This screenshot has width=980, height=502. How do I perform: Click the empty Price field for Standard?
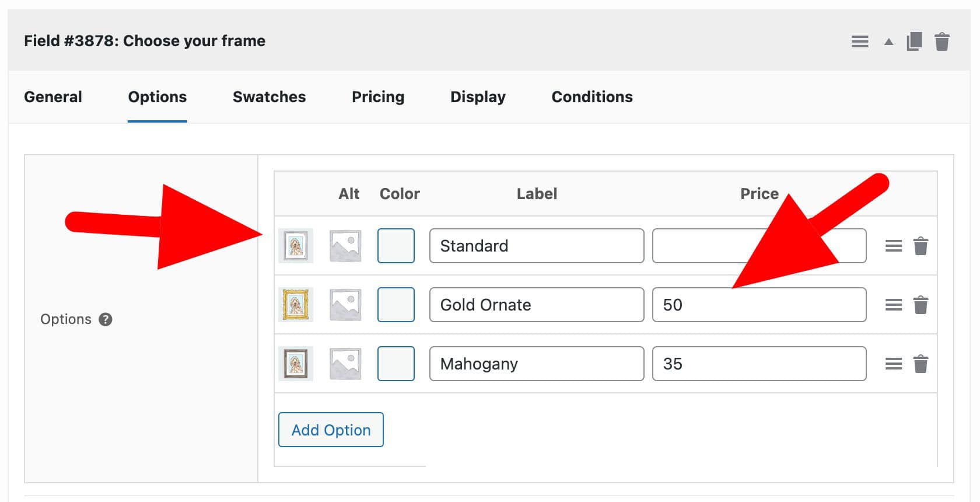pyautogui.click(x=758, y=245)
